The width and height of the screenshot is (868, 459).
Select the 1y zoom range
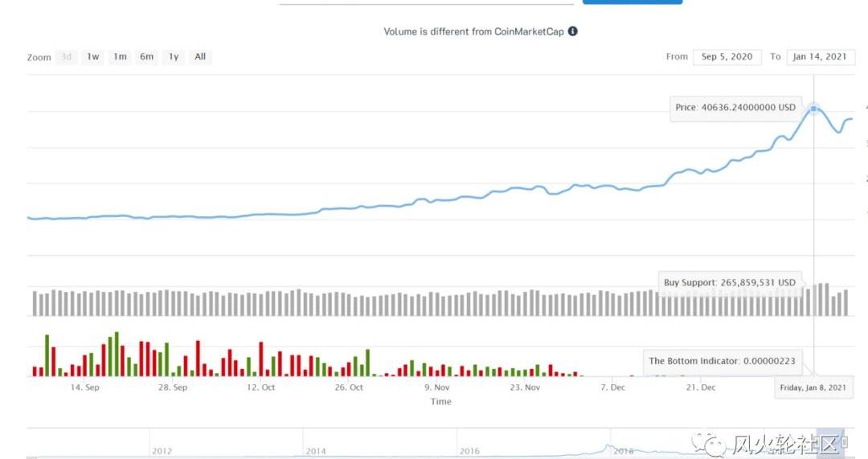tap(174, 57)
